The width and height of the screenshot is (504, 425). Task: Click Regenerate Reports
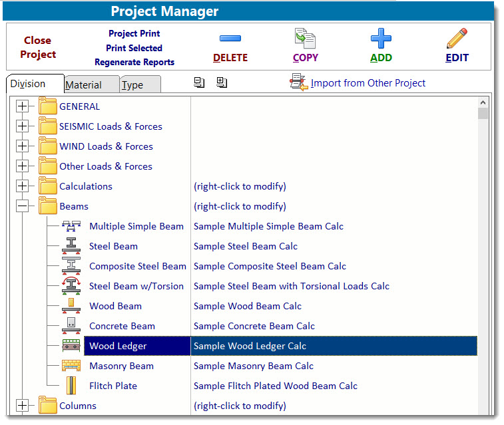[134, 63]
